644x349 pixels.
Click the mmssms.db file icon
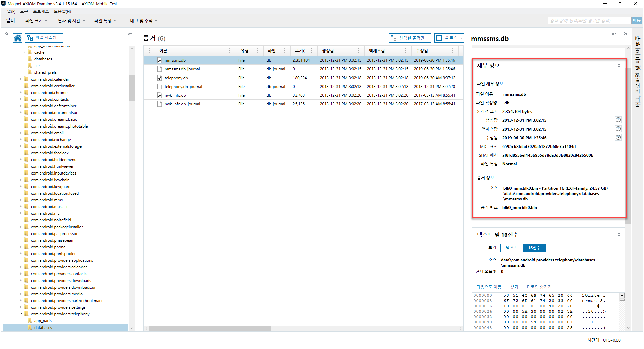pos(160,60)
